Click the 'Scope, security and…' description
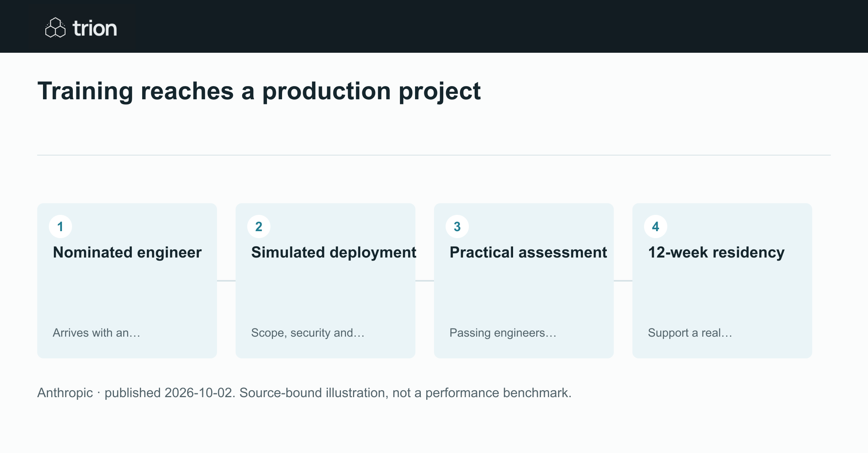This screenshot has height=453, width=868. pyautogui.click(x=308, y=333)
